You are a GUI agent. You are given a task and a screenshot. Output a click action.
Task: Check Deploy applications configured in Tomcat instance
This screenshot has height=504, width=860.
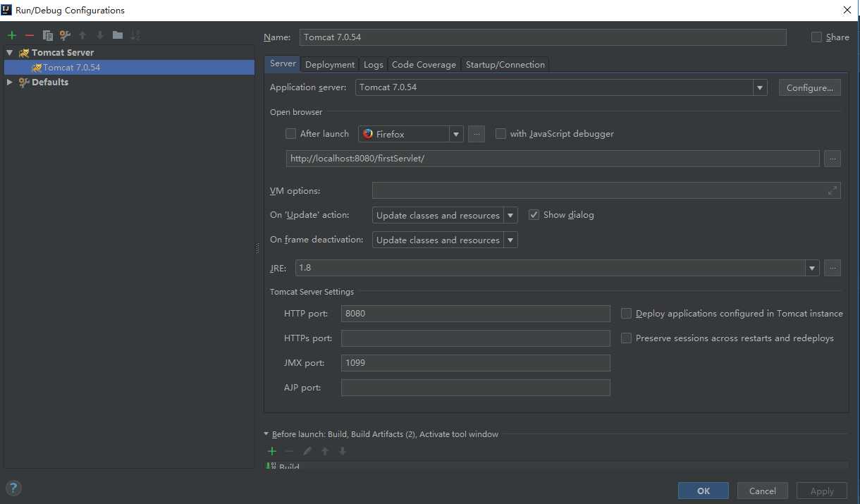click(626, 314)
